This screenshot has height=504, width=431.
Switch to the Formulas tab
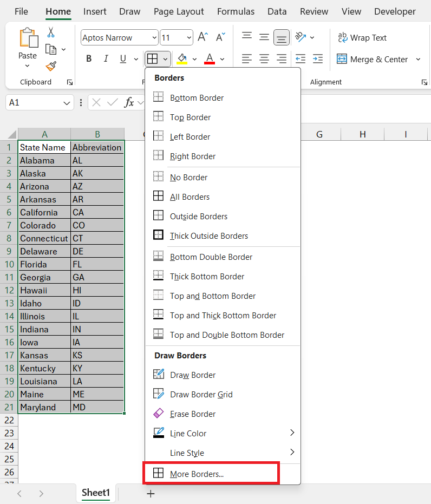coord(236,11)
